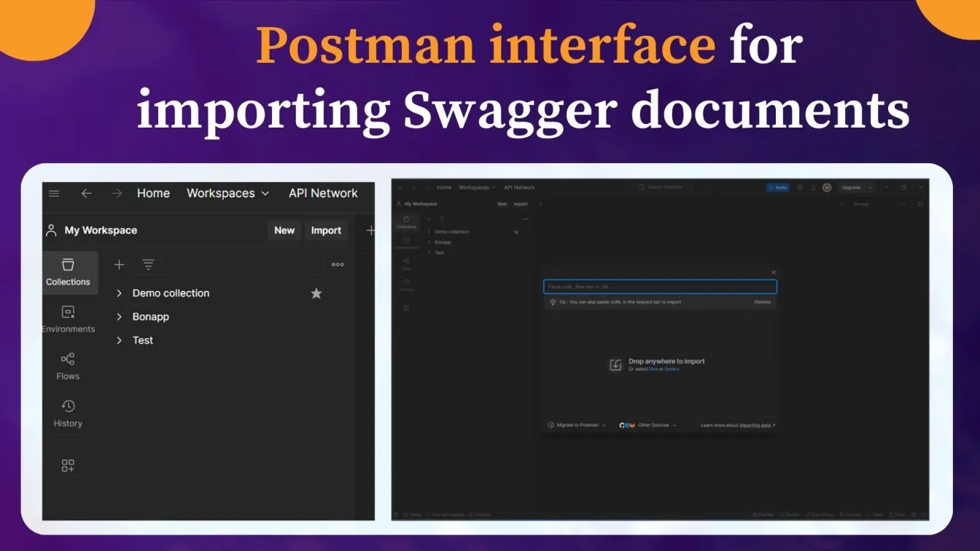Open Home in full Postman window
The image size is (980, 551).
click(x=444, y=187)
